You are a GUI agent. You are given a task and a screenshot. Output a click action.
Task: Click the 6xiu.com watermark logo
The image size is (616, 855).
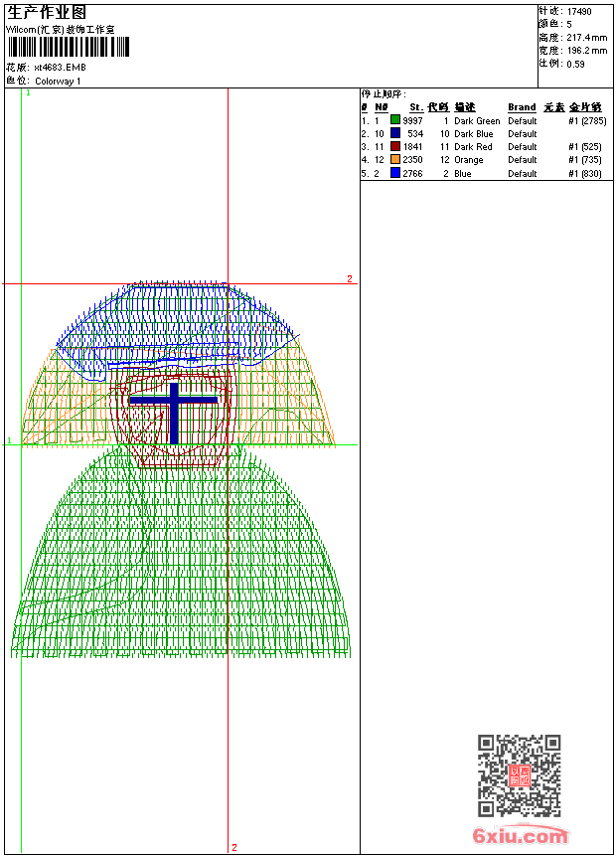520,836
